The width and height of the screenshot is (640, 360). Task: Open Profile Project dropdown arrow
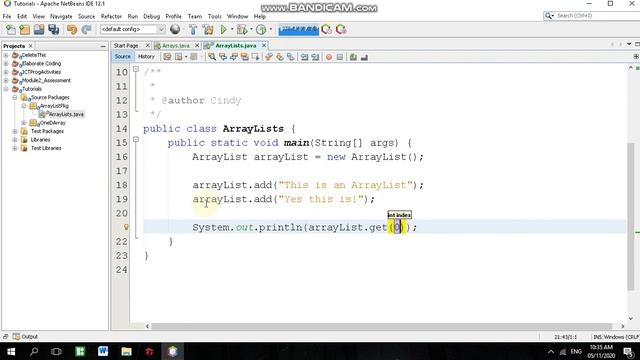click(x=270, y=29)
